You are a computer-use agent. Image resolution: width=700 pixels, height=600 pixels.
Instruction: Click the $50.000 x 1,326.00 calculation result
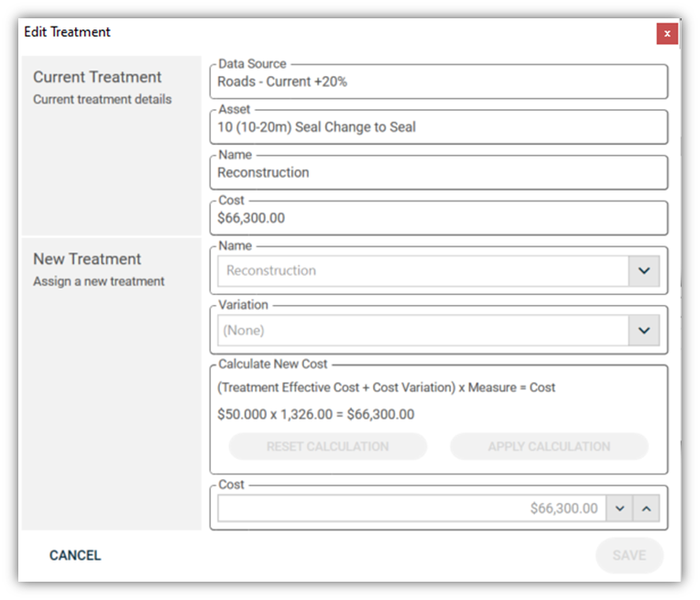pos(315,414)
